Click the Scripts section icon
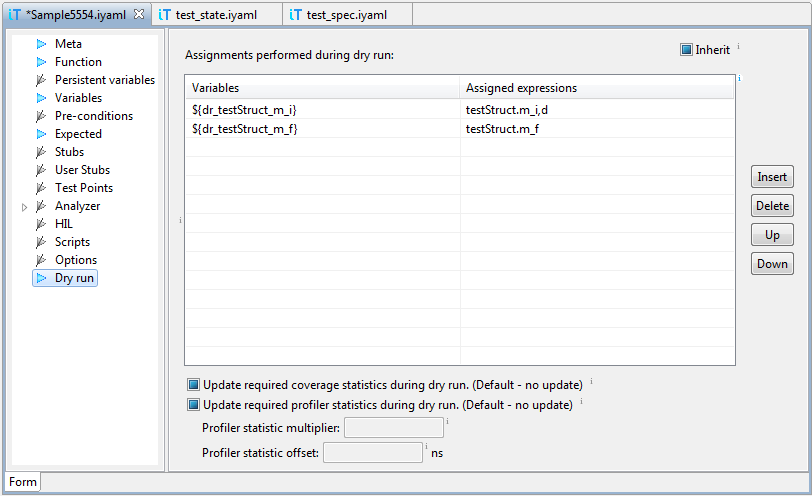 pos(41,242)
